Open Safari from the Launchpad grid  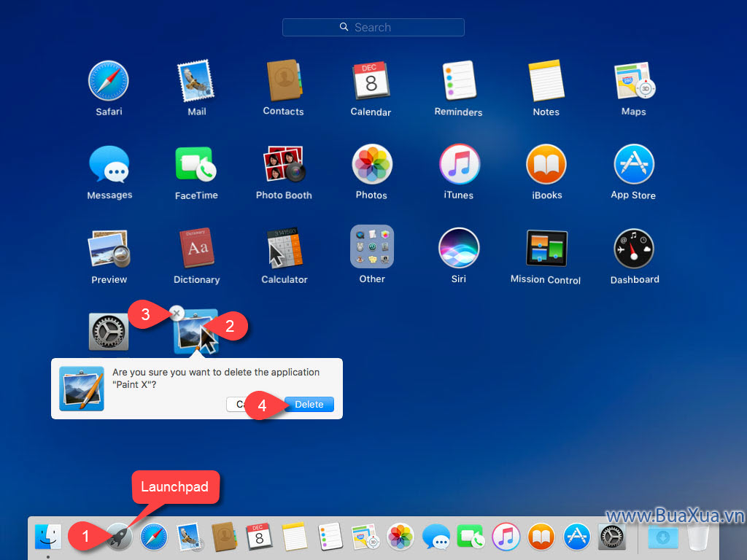[109, 81]
